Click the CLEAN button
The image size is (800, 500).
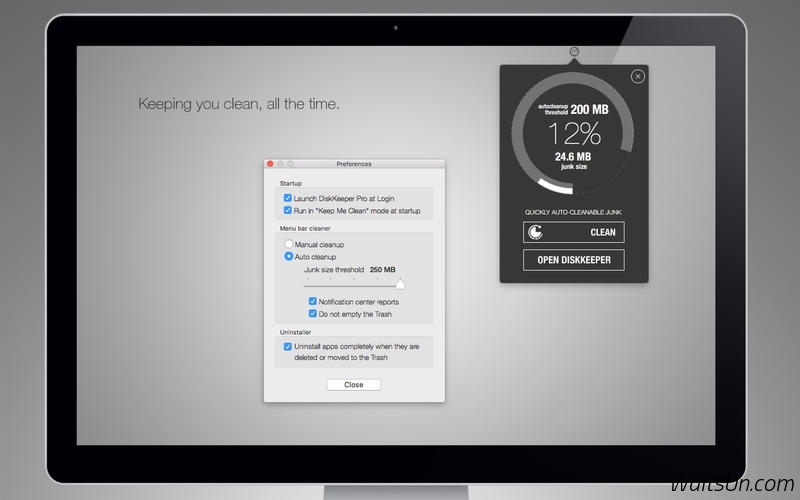click(x=573, y=232)
